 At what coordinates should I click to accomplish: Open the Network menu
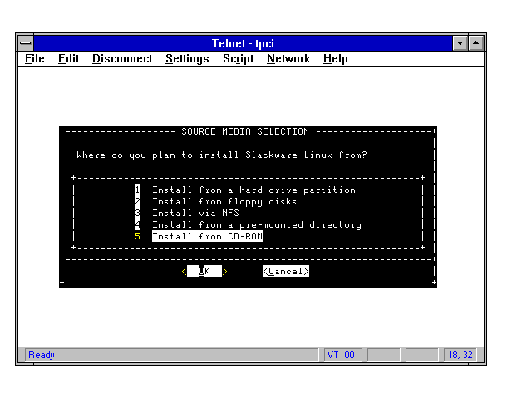pos(288,59)
